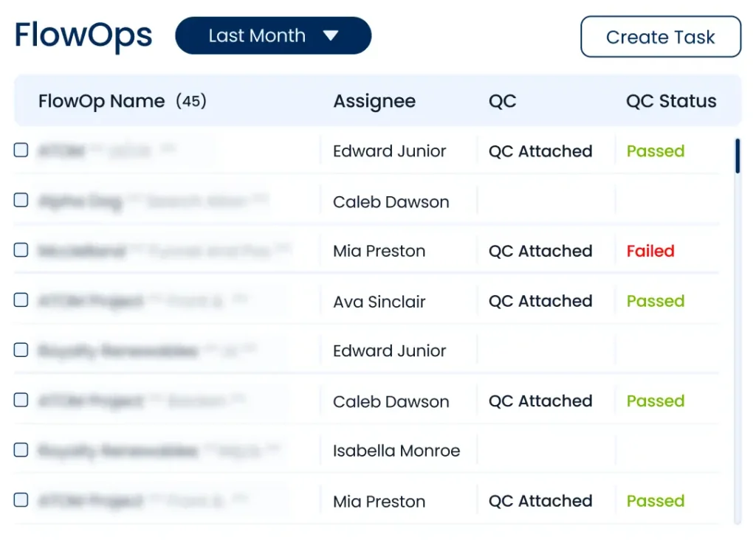The image size is (756, 540).
Task: Select the checkbox in the Isabella Monroe row
Action: tap(21, 449)
